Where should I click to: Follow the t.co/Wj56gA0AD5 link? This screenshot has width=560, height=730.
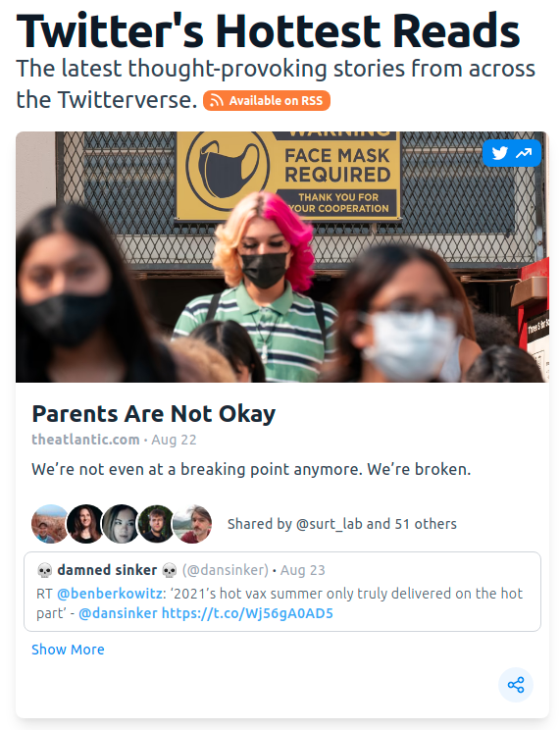click(x=247, y=613)
